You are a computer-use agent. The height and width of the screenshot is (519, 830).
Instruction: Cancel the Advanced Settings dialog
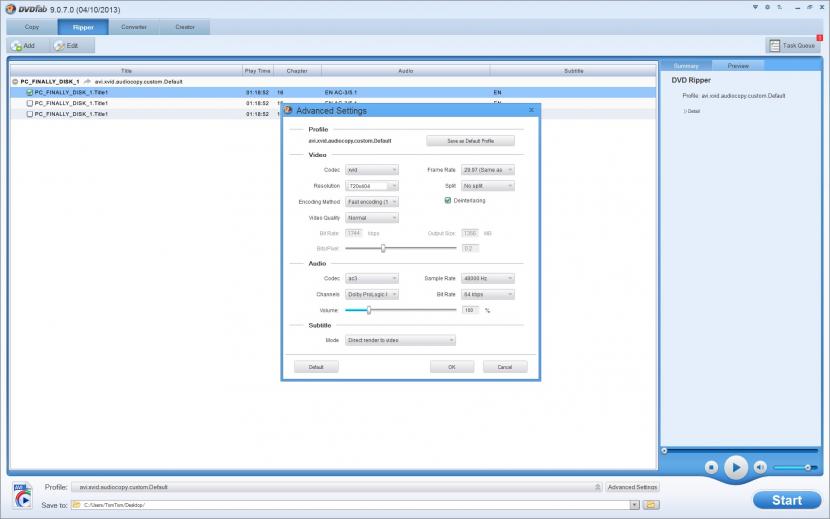pyautogui.click(x=505, y=367)
